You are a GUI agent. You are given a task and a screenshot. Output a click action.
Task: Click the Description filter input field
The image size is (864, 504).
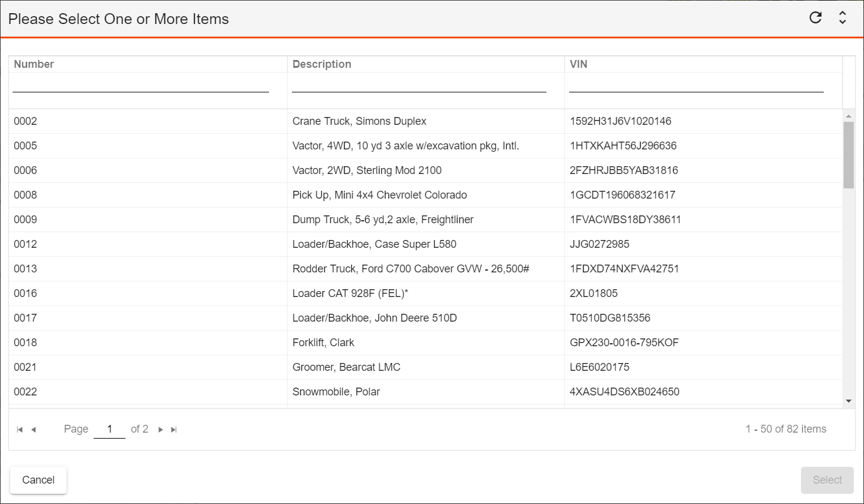419,85
